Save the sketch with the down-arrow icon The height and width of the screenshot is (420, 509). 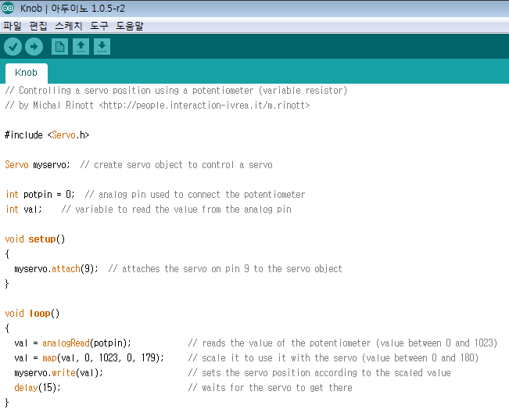[x=102, y=47]
